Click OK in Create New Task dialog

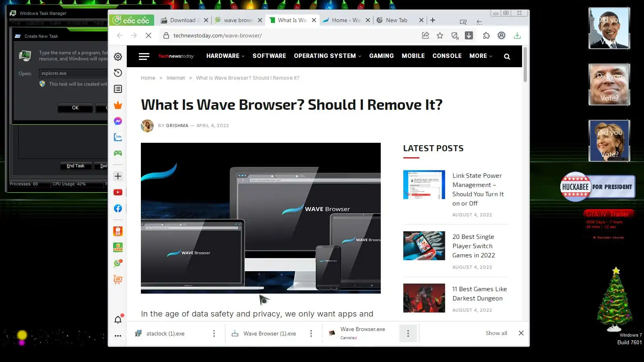(x=75, y=108)
